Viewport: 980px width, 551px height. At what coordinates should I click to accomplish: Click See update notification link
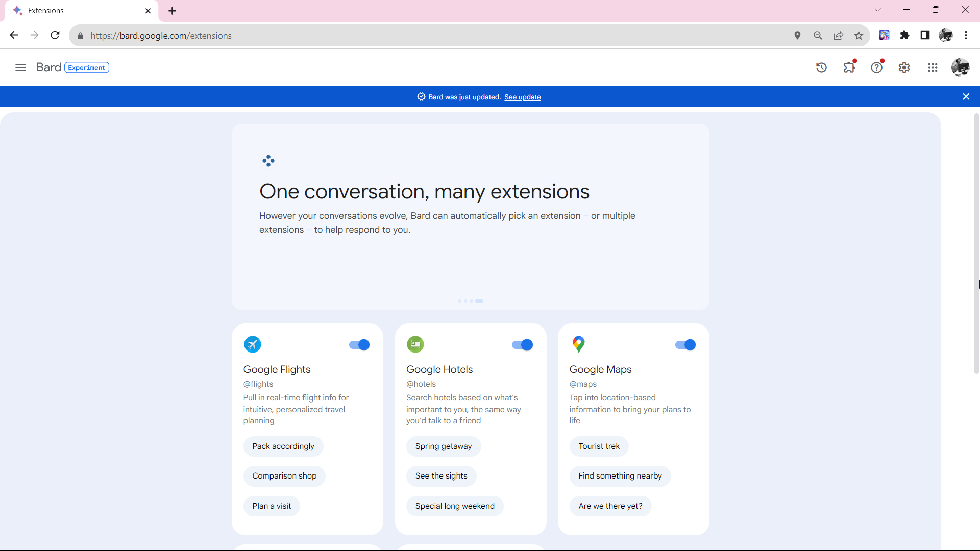(523, 97)
